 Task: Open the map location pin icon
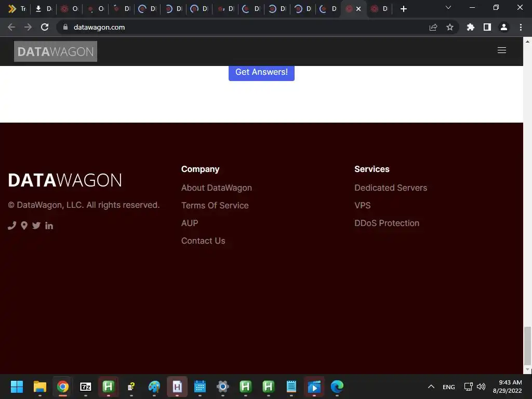click(24, 225)
